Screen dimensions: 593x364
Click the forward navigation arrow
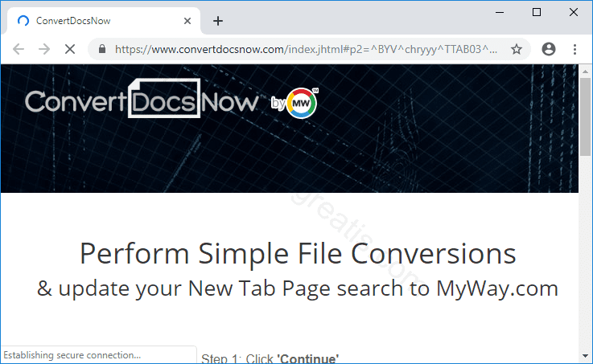coord(44,49)
